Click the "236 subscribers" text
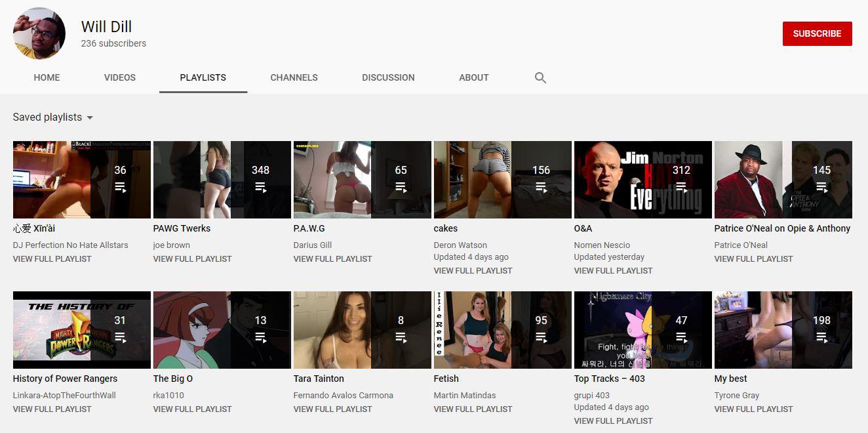868x433 pixels. [x=113, y=43]
